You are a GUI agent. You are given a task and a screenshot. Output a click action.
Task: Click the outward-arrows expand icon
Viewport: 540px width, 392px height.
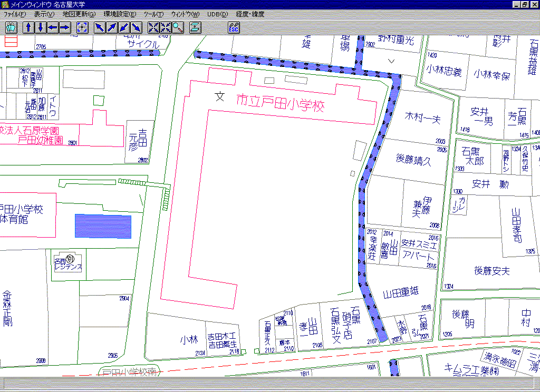[153, 27]
